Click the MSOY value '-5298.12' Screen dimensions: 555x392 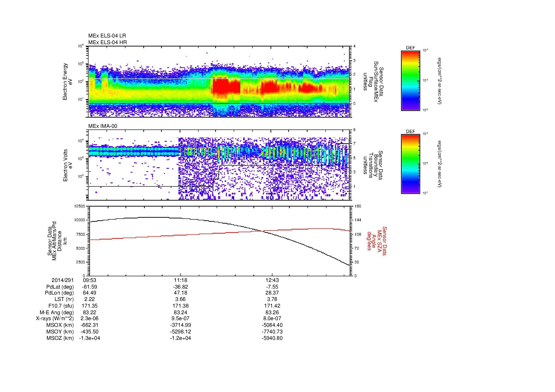point(180,332)
